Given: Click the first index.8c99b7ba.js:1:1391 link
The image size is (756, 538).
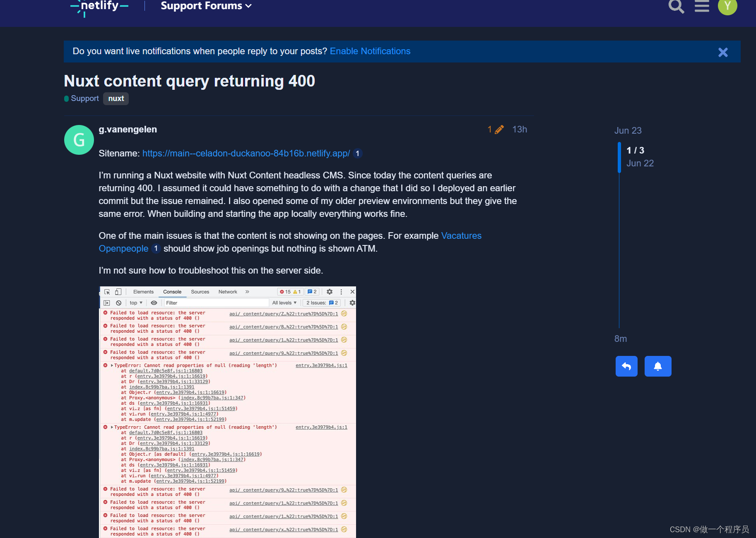Looking at the screenshot, I should (161, 387).
